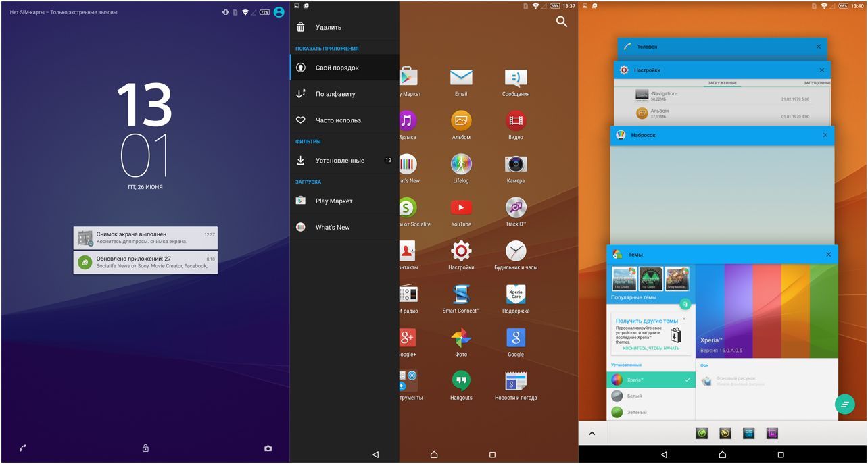Tap the floating small-apps button in recents

click(844, 404)
